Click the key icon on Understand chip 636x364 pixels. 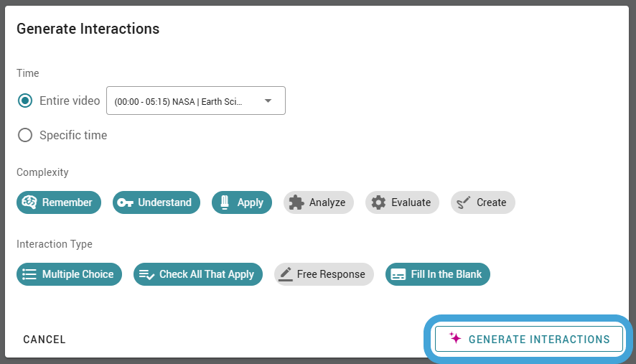(x=125, y=202)
